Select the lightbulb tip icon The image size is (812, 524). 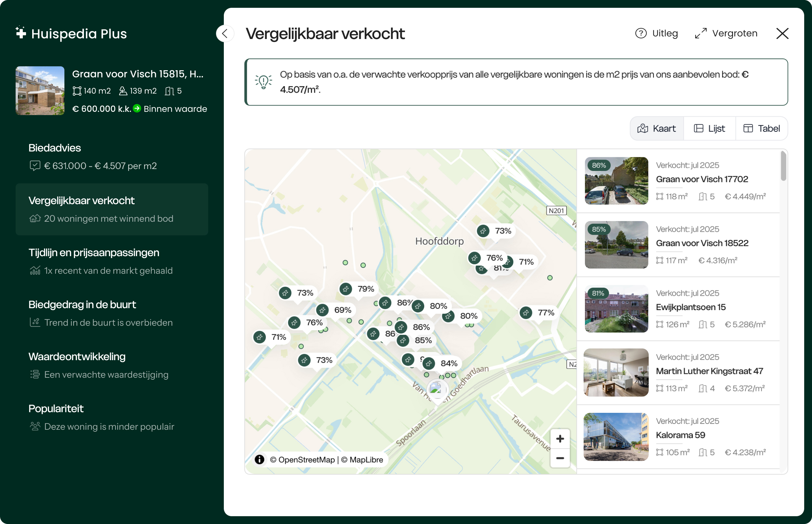[x=263, y=81]
